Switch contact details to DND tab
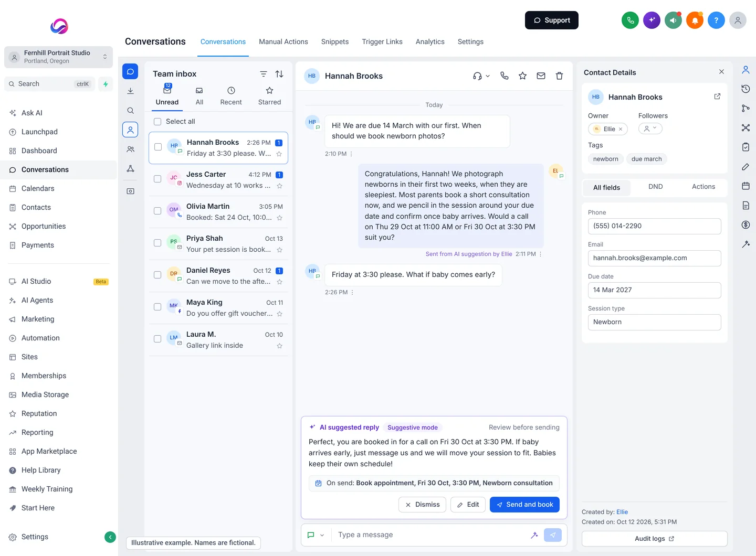 [655, 187]
